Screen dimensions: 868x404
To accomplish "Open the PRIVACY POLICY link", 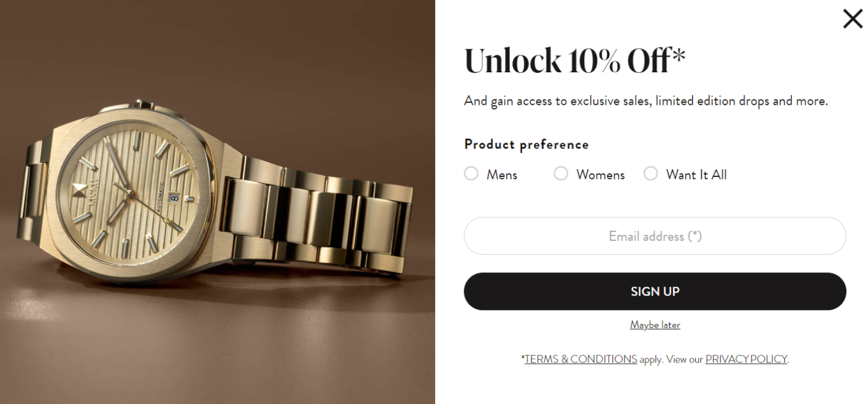I will [x=746, y=359].
